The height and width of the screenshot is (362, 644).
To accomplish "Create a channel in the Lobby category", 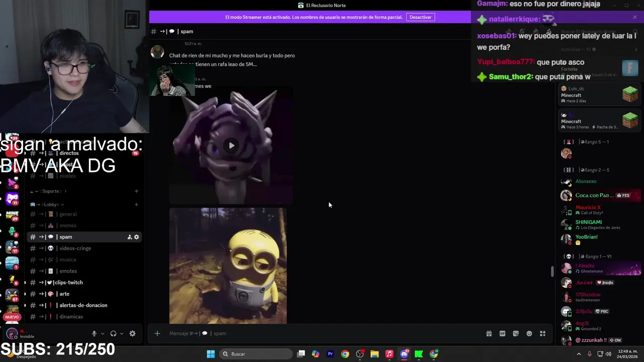I will pos(136,205).
